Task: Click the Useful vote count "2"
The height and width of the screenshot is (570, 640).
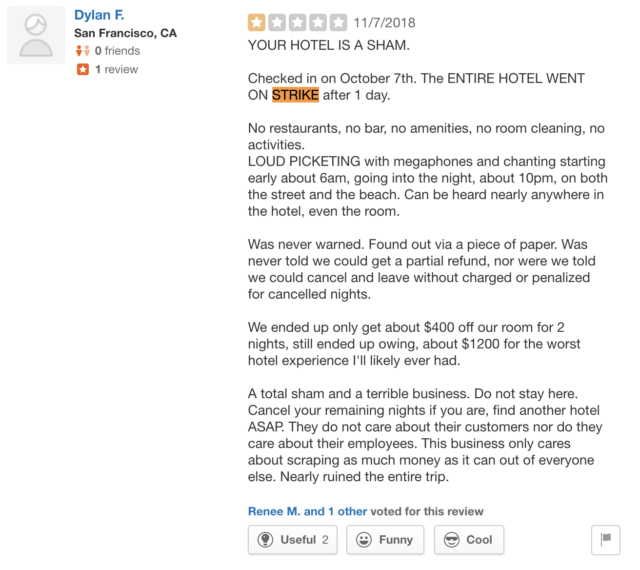Action: [325, 540]
